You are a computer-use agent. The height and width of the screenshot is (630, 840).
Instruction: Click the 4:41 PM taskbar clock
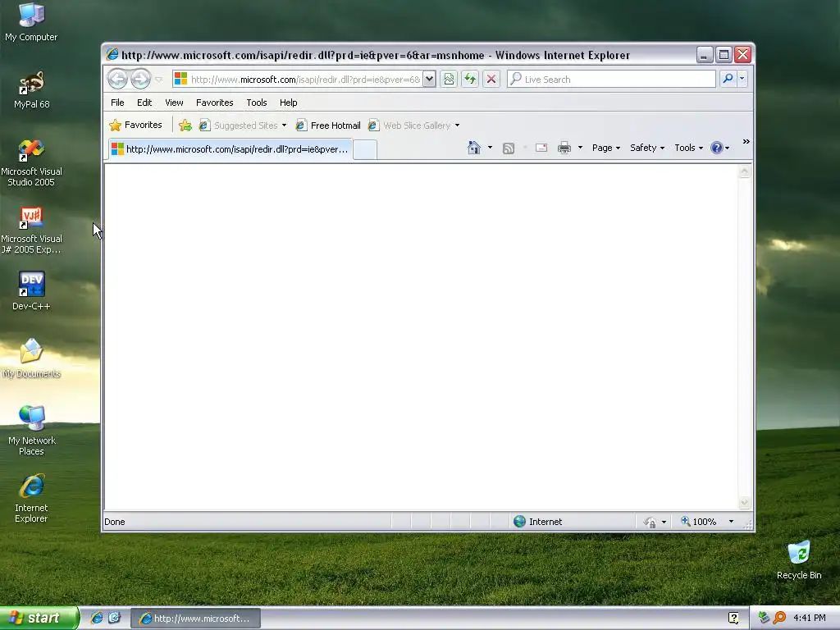click(x=810, y=618)
